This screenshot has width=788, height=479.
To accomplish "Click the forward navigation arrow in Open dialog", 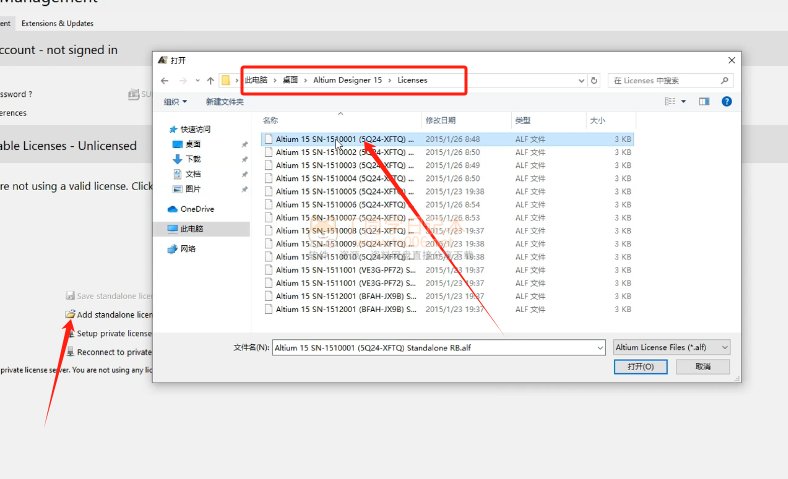I will pyautogui.click(x=182, y=80).
